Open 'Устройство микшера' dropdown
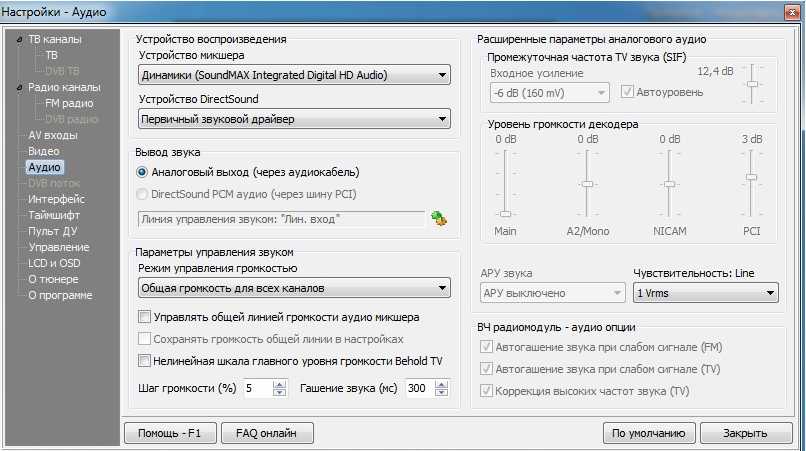The width and height of the screenshot is (806, 451). coord(293,75)
